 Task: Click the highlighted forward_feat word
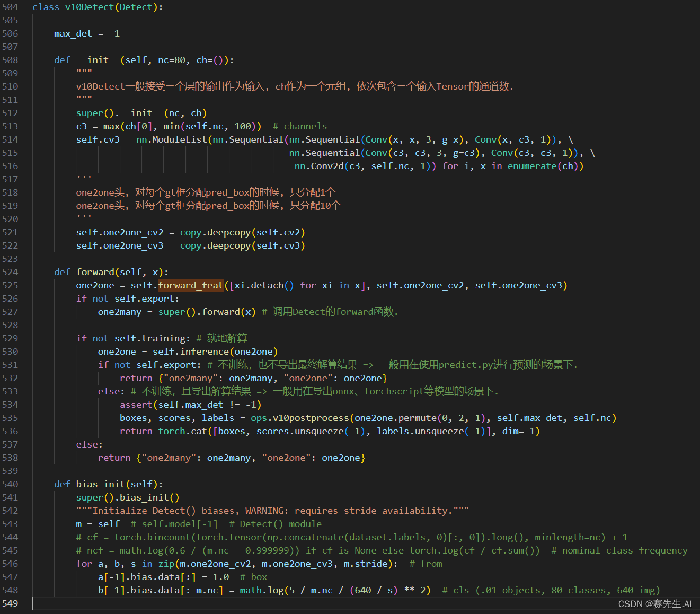(191, 285)
